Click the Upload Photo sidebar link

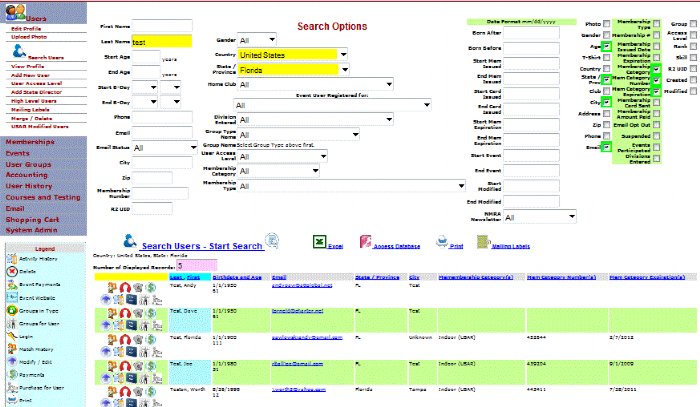pyautogui.click(x=29, y=37)
